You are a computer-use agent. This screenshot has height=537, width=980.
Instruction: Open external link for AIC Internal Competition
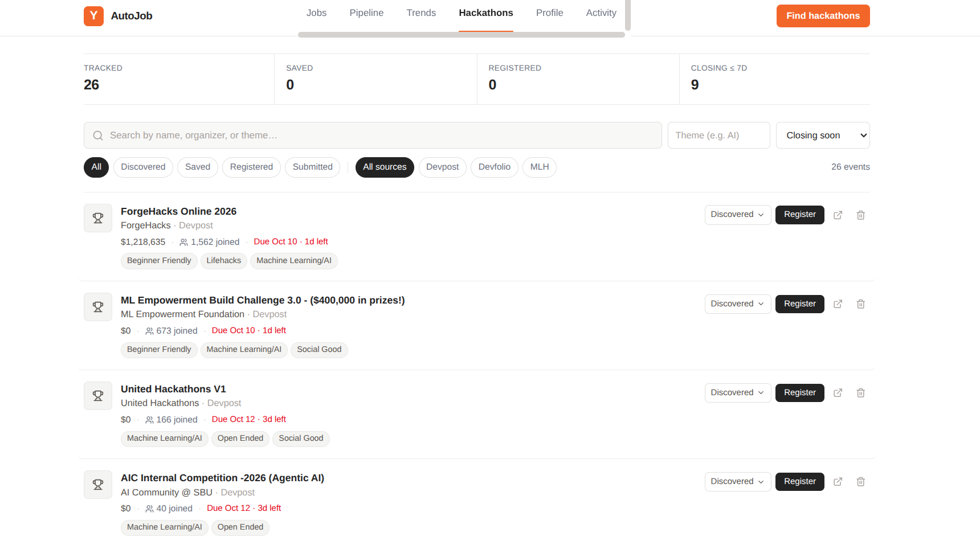(838, 482)
